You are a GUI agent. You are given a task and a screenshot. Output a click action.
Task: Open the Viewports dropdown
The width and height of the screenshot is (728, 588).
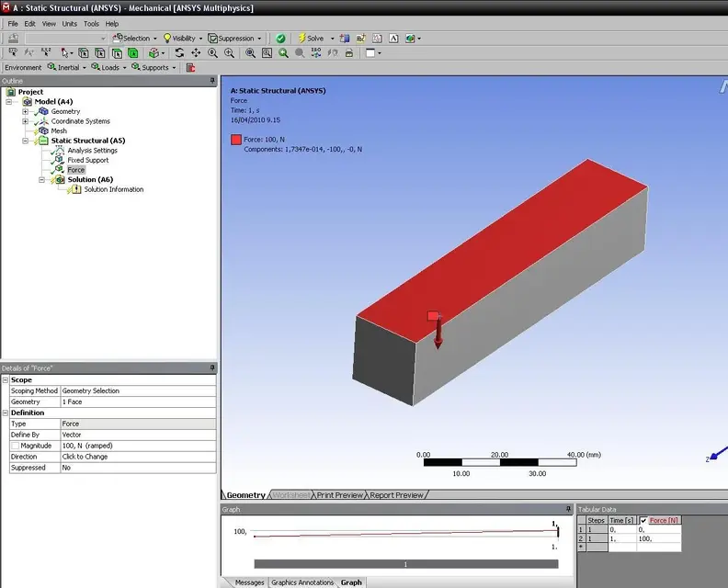373,53
